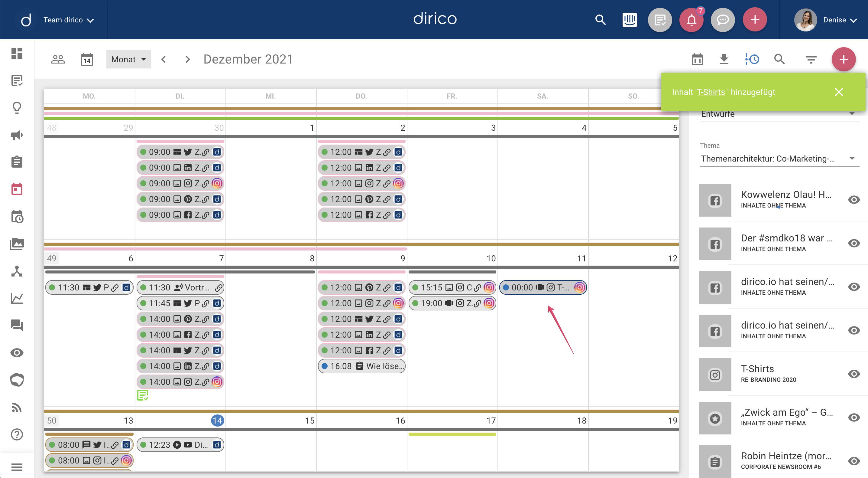Screen dimensions: 868x478
Task: Click the global search icon in header
Action: tap(601, 20)
